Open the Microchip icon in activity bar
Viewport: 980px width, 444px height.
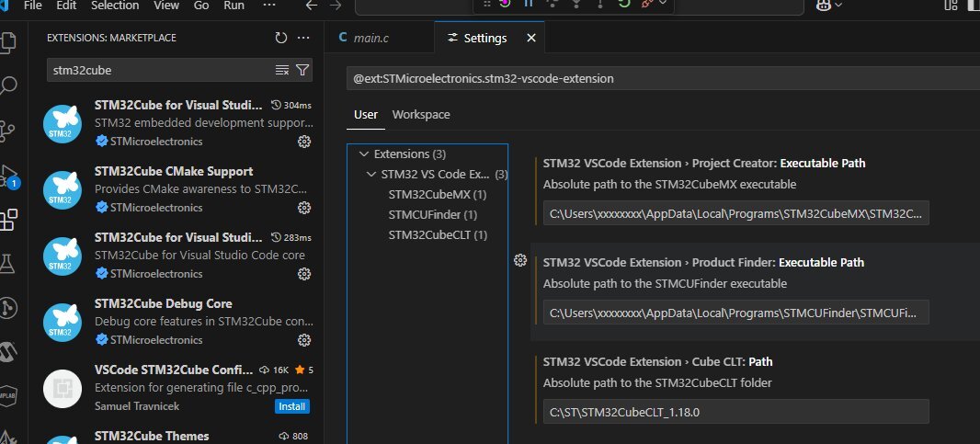pyautogui.click(x=7, y=352)
